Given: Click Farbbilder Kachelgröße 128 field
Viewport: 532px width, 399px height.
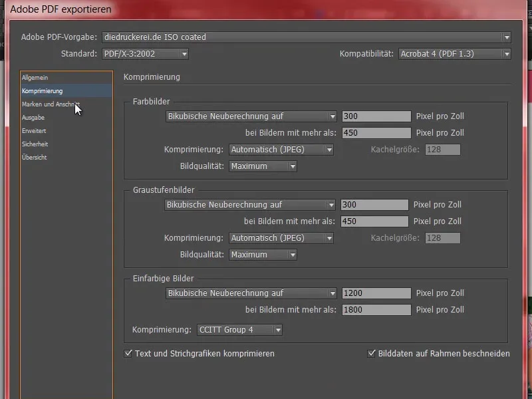Looking at the screenshot, I should pos(442,149).
